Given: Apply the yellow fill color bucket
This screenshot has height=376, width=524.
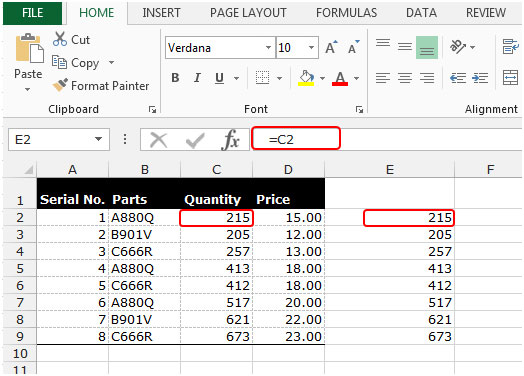Looking at the screenshot, I should point(306,78).
